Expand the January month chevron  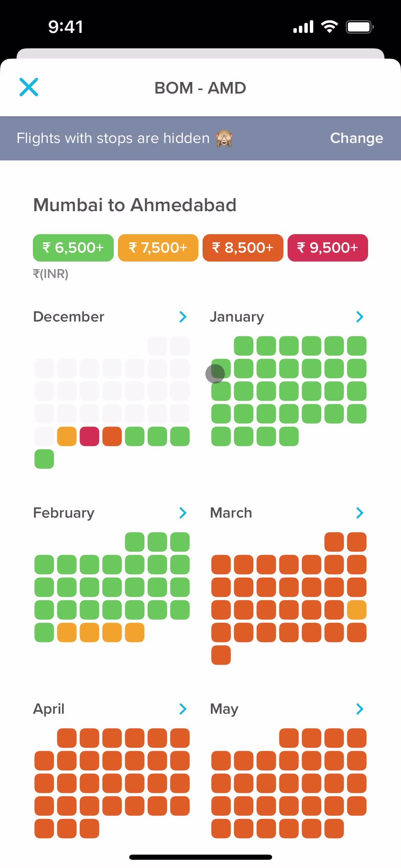360,317
